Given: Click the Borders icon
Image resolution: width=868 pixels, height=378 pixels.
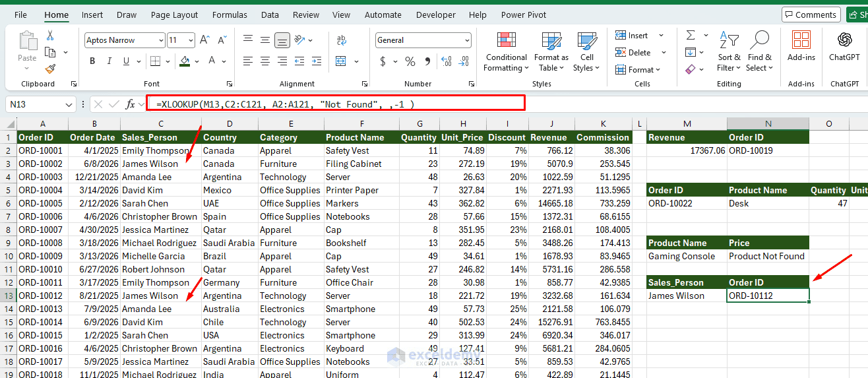Looking at the screenshot, I should pos(154,61).
